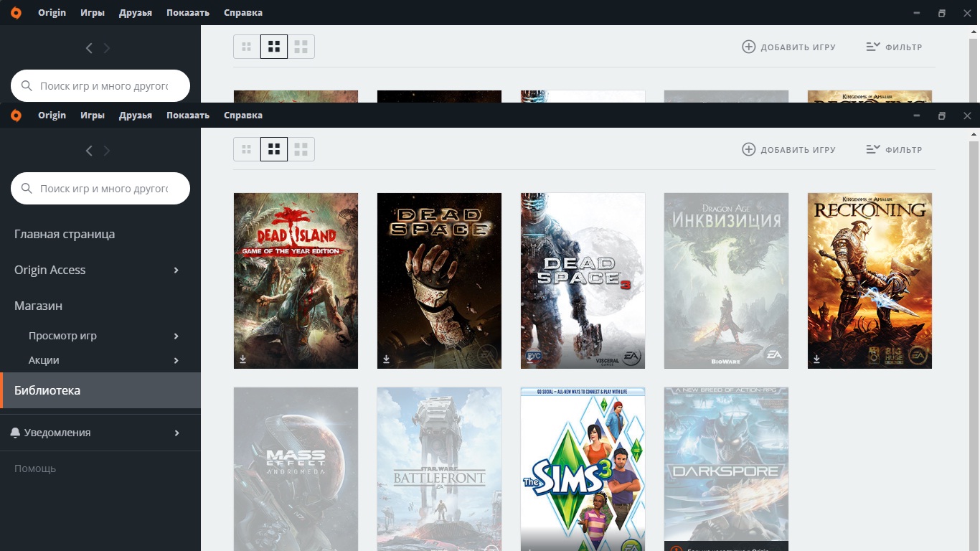Click the Origin logo in the front window

(x=16, y=116)
